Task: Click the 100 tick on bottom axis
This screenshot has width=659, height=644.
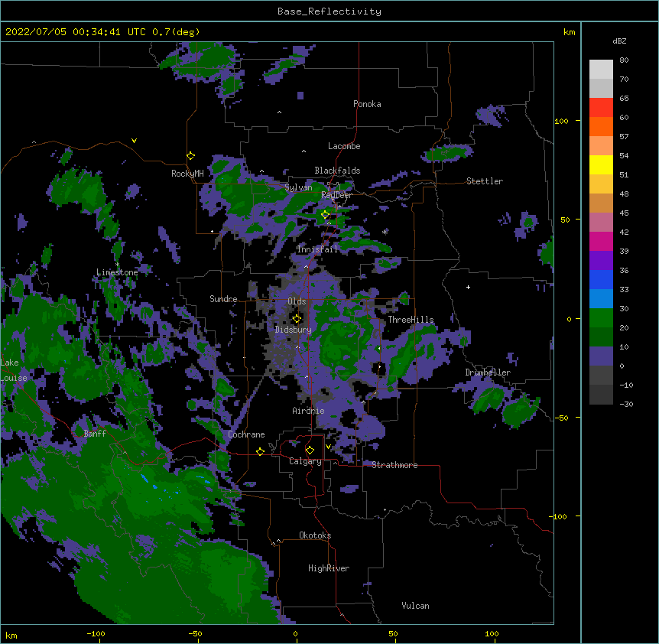Action: 492,633
